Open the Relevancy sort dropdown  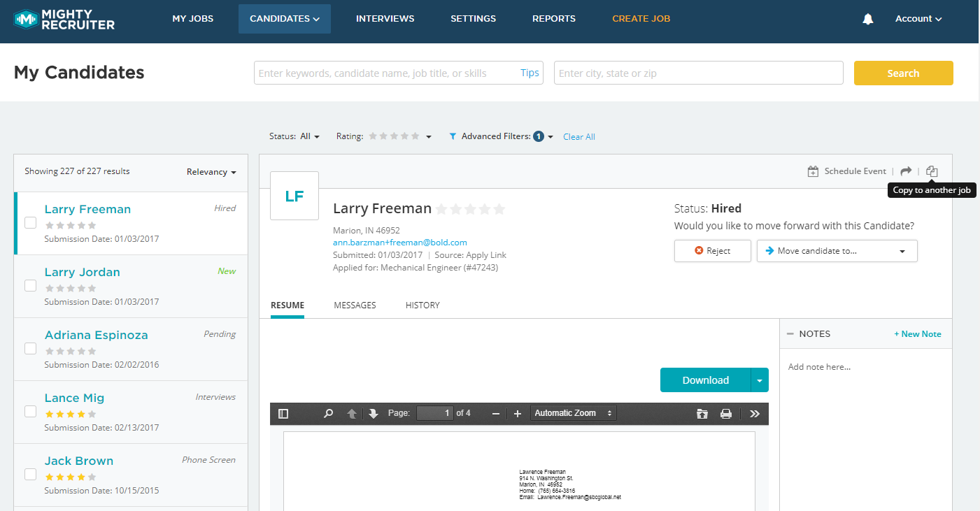(211, 172)
